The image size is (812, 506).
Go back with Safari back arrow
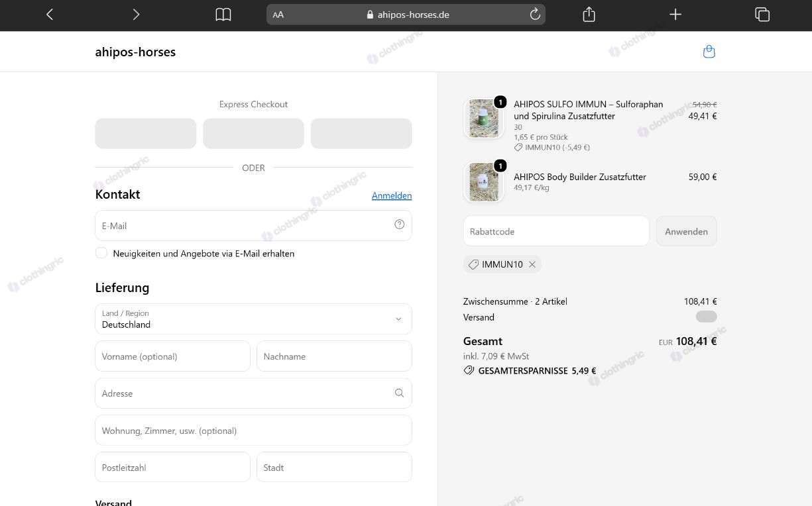pyautogui.click(x=50, y=15)
